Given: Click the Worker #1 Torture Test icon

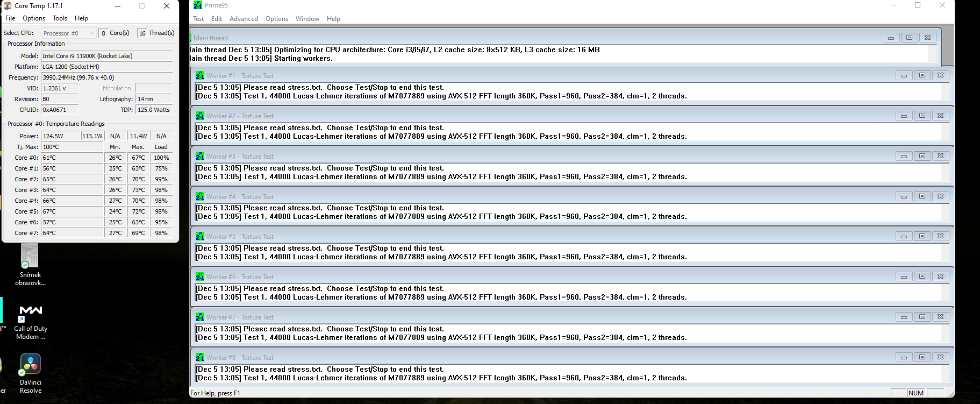Looking at the screenshot, I should pos(200,76).
